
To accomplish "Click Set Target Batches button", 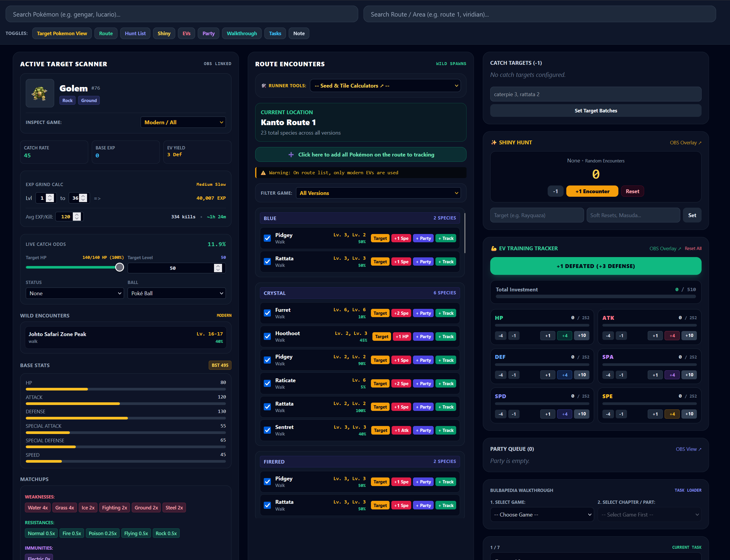I will tap(596, 111).
